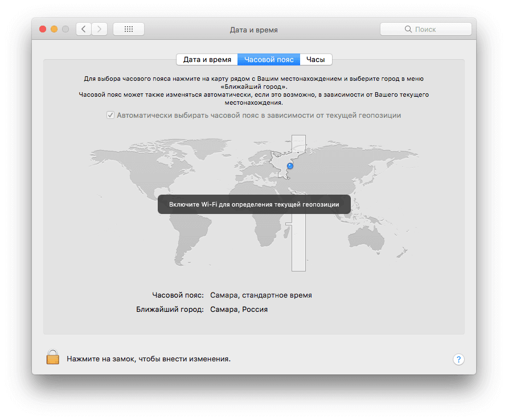The image size is (508, 420).
Task: Click the forward arrow navigation button
Action: coord(100,29)
